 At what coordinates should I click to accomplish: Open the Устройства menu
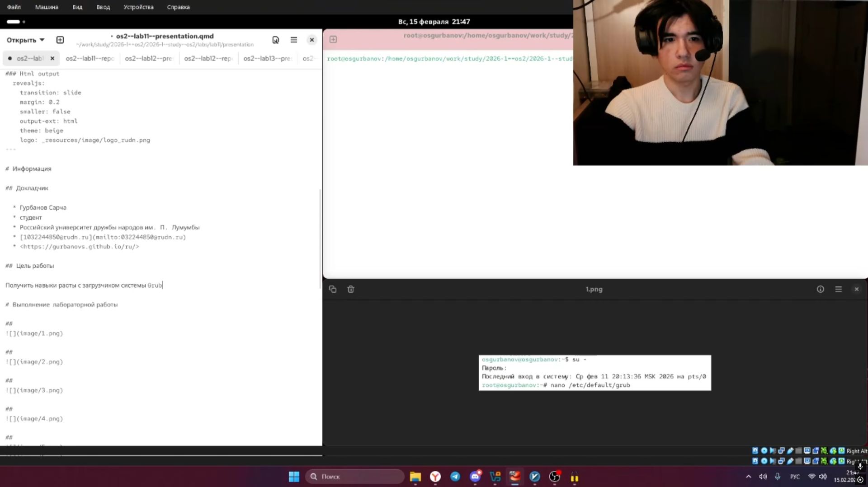[138, 7]
